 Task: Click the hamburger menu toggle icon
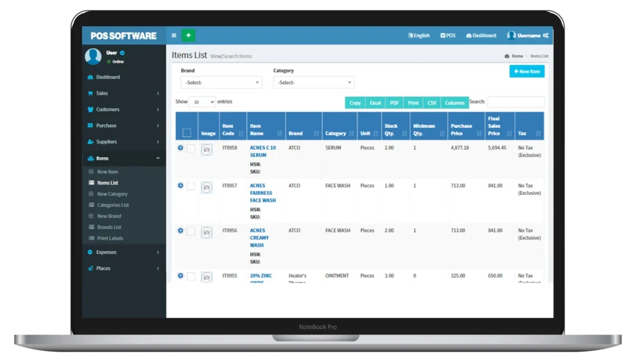(x=174, y=35)
